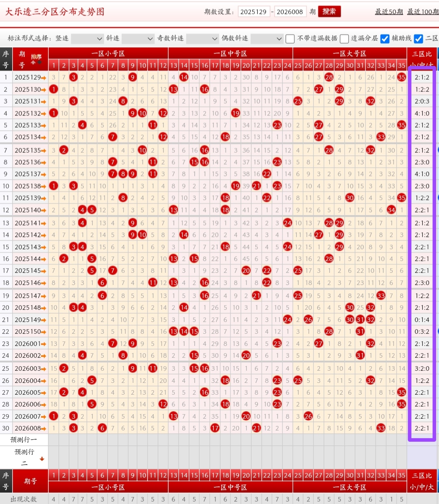Viewport: 439px width, 504px height.
Task: Open the 最近50期 link
Action: (389, 12)
